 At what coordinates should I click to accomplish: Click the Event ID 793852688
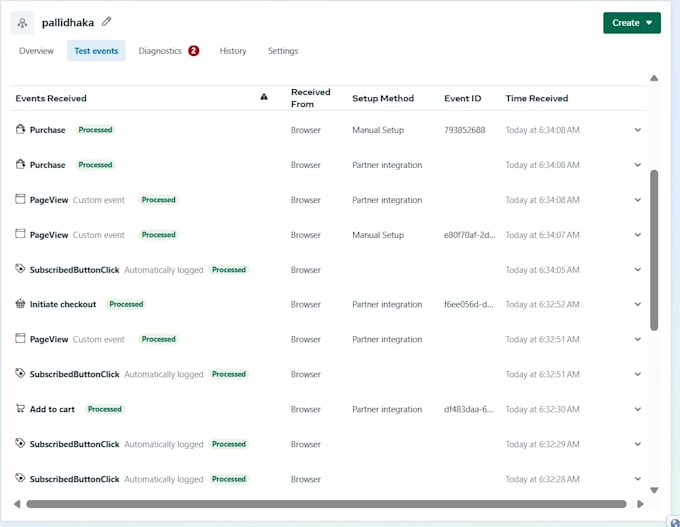pyautogui.click(x=464, y=130)
